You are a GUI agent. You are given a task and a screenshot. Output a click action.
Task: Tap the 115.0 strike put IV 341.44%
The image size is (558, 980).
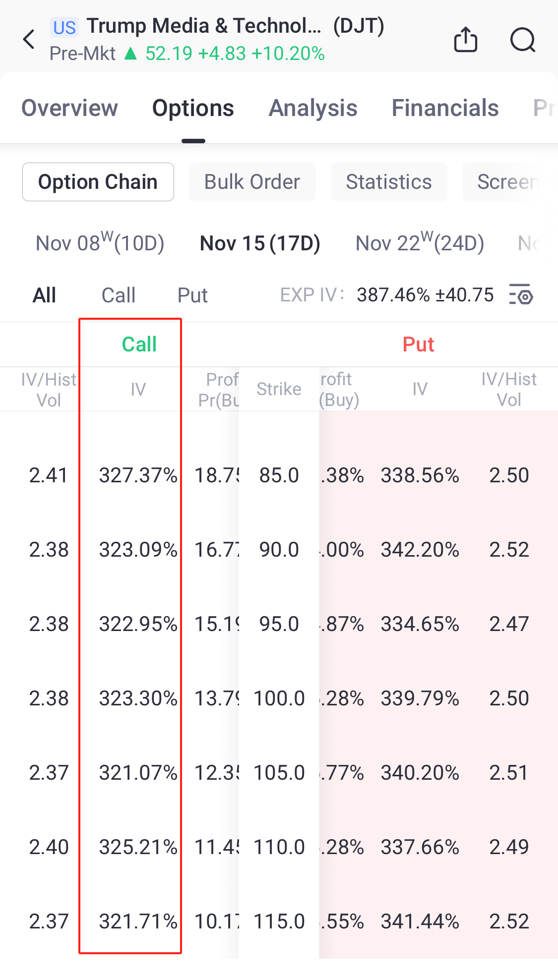coord(420,922)
